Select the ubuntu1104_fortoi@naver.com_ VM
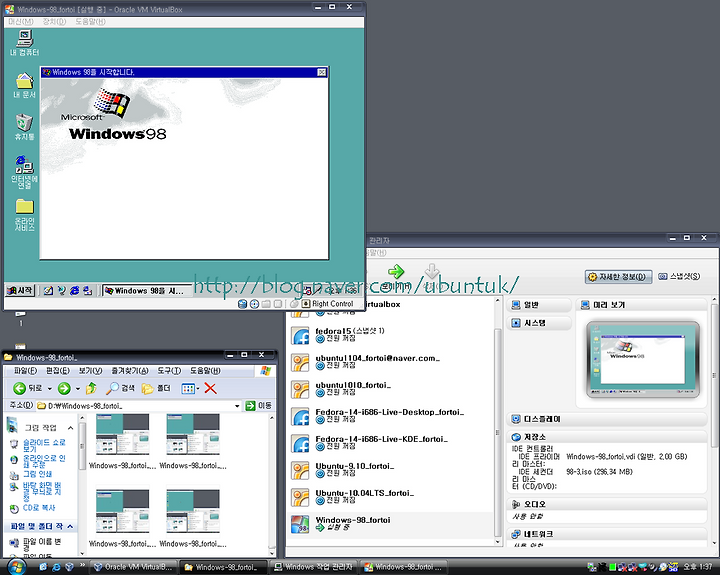Screen dimensions: 720x575 pos(391,362)
